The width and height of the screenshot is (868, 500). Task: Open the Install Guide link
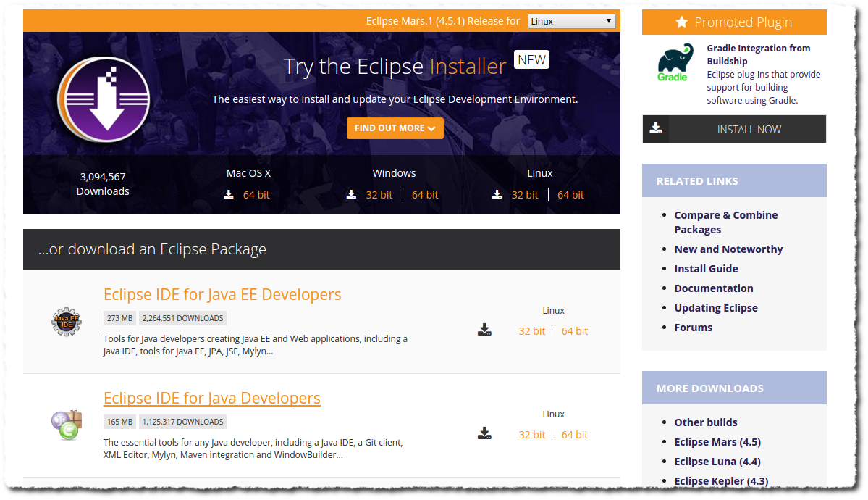pyautogui.click(x=706, y=269)
